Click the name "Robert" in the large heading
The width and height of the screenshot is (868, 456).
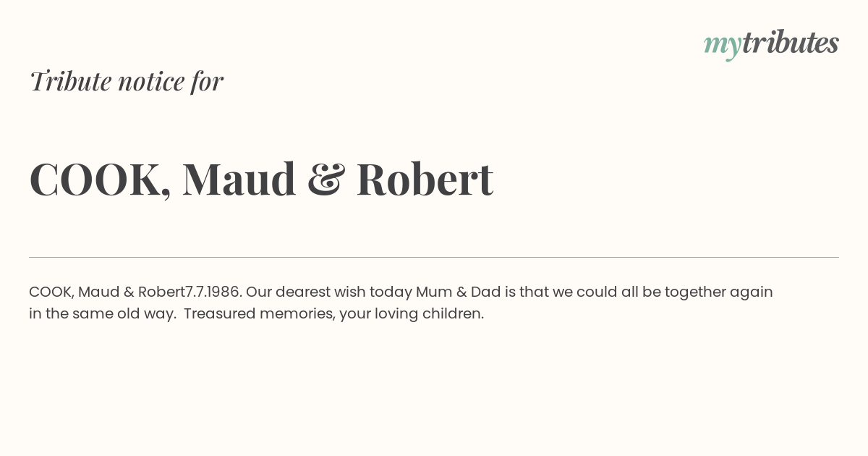[425, 179]
